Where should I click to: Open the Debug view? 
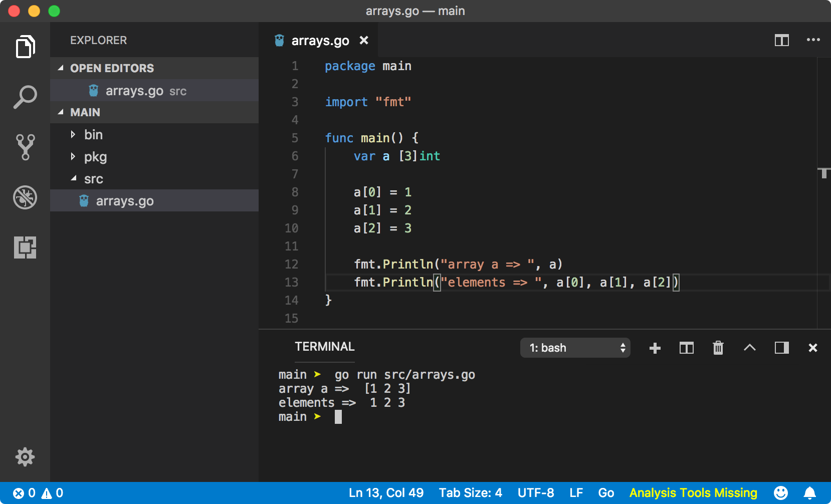click(25, 197)
